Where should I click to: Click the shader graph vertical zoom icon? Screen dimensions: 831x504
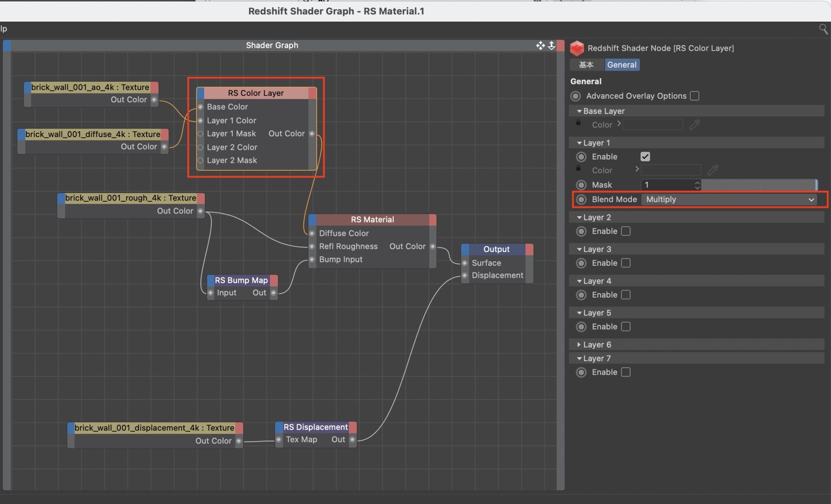tap(551, 45)
